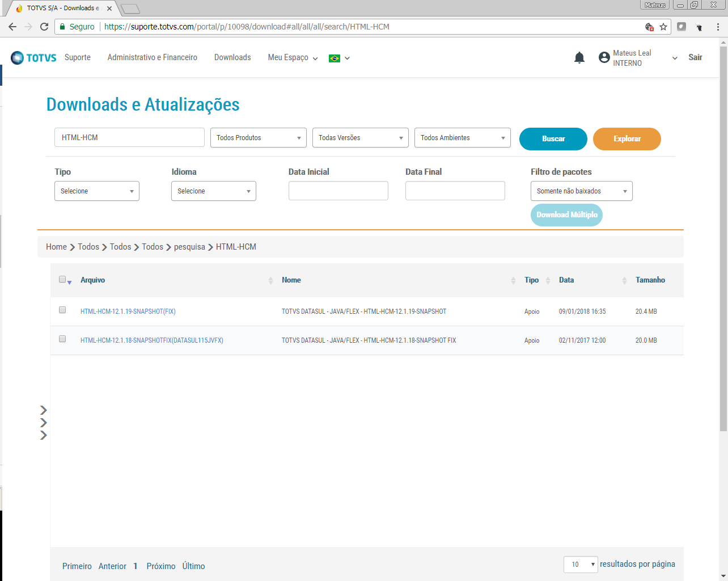Open the Downloads menu item

(232, 57)
